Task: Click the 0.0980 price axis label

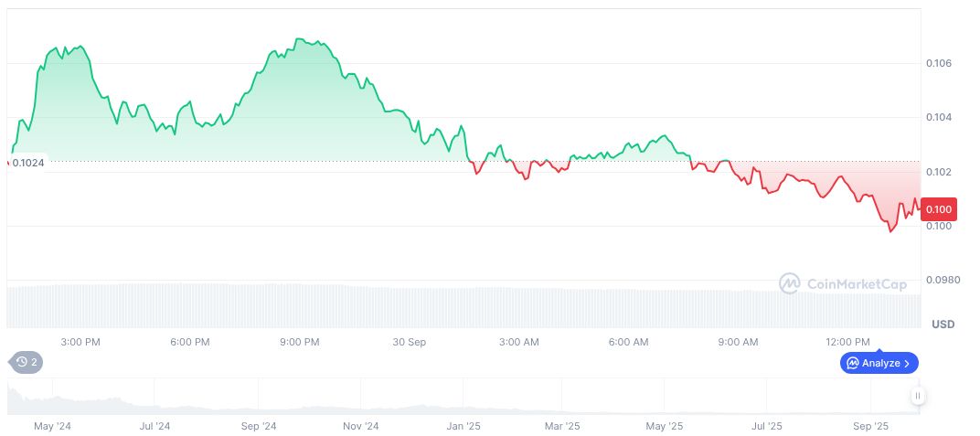Action: [x=941, y=280]
